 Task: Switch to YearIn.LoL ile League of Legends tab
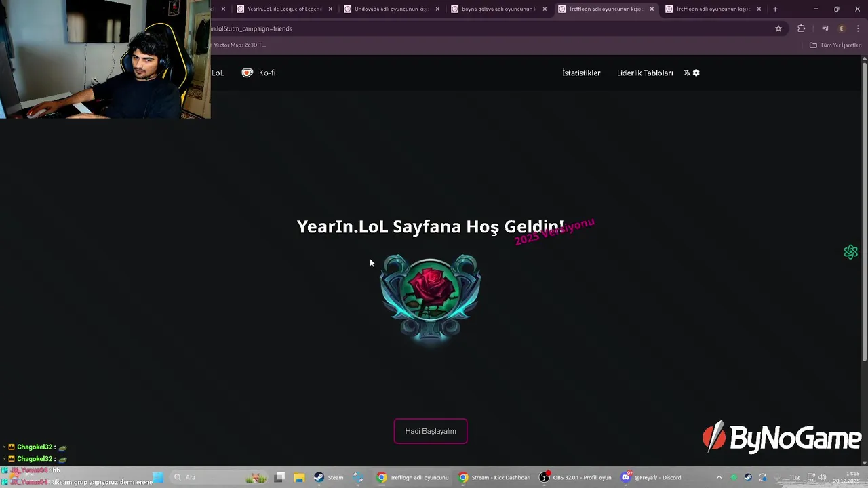point(285,9)
